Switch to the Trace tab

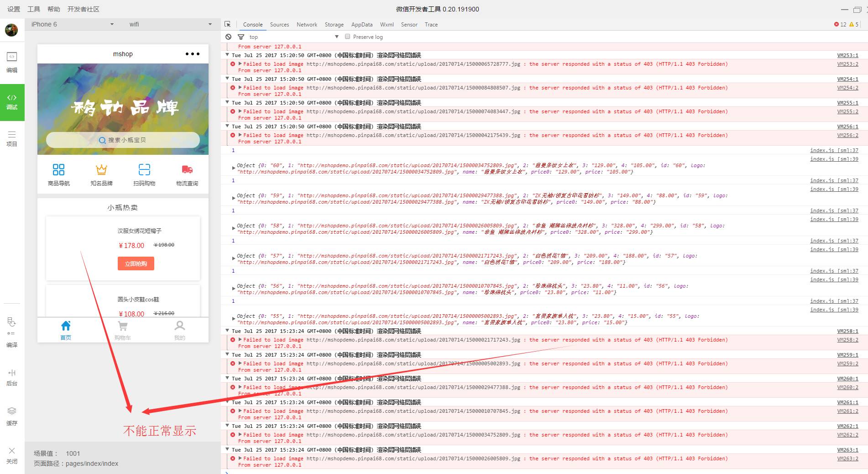tap(431, 25)
